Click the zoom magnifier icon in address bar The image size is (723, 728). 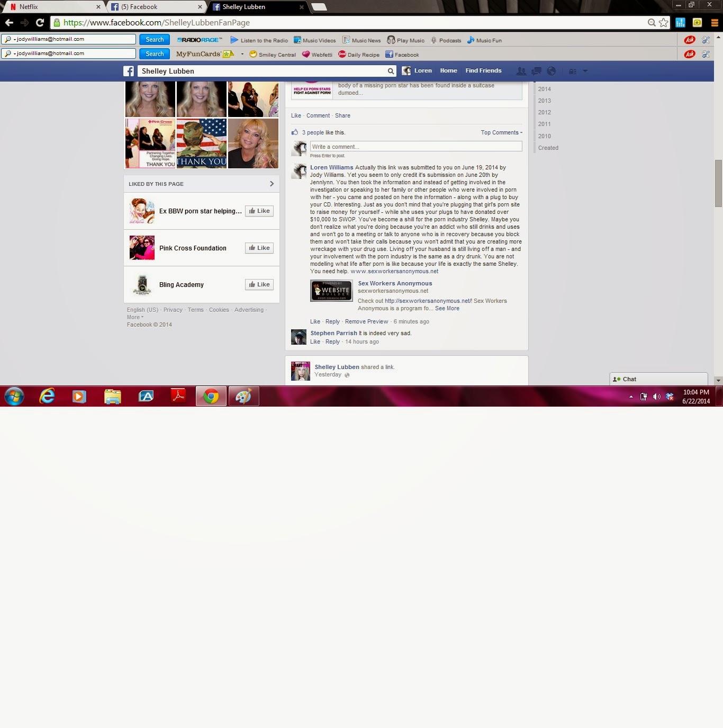point(652,23)
